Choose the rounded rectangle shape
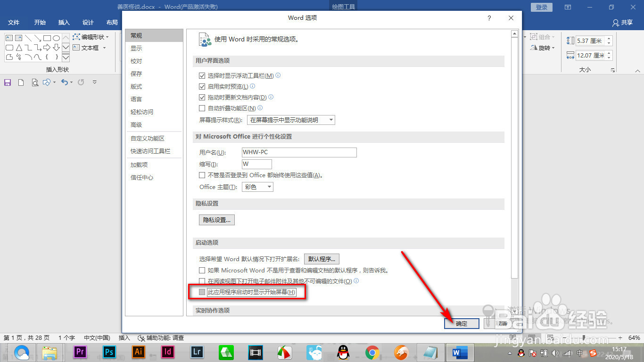Viewport: 644px width, 362px height. click(9, 48)
